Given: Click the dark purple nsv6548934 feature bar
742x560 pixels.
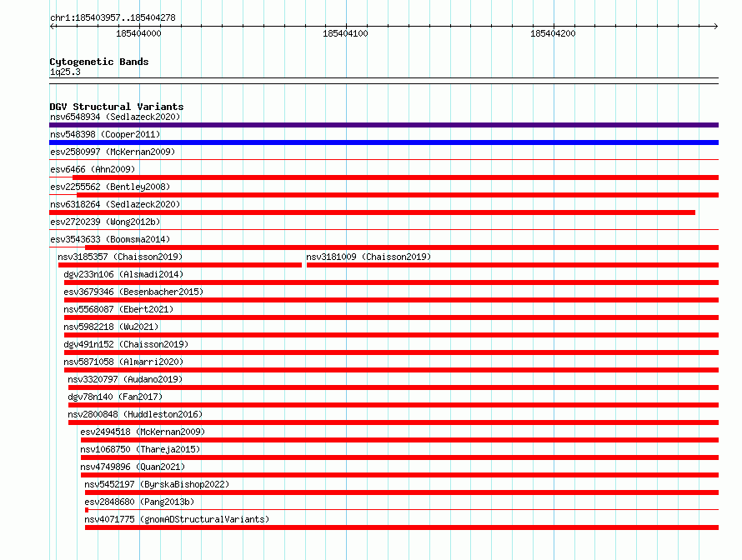Looking at the screenshot, I should 384,125.
